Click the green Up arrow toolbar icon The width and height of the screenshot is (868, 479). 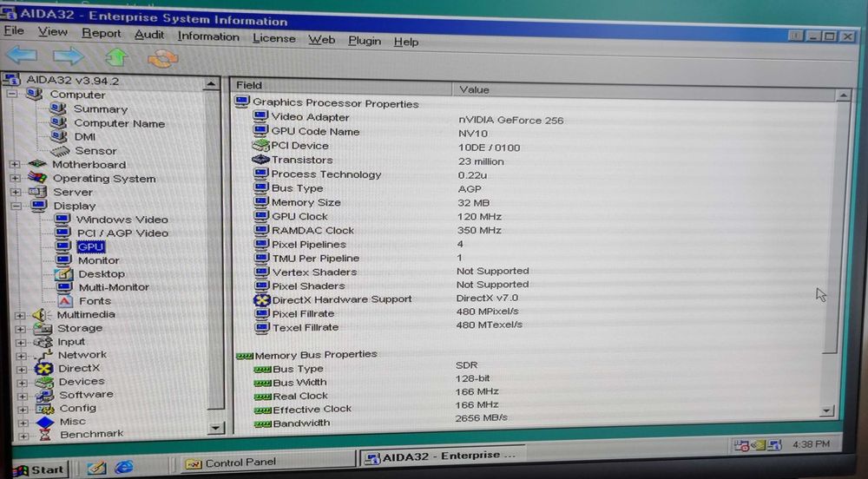[115, 56]
